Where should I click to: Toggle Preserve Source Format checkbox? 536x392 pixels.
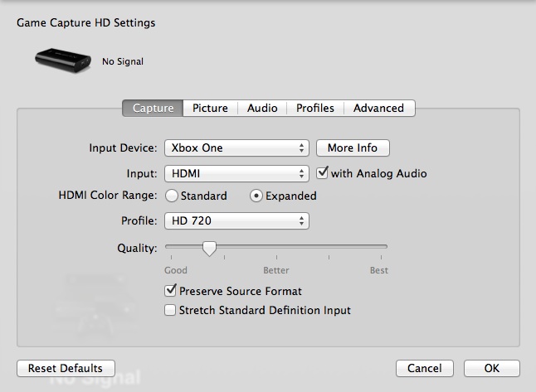point(171,291)
